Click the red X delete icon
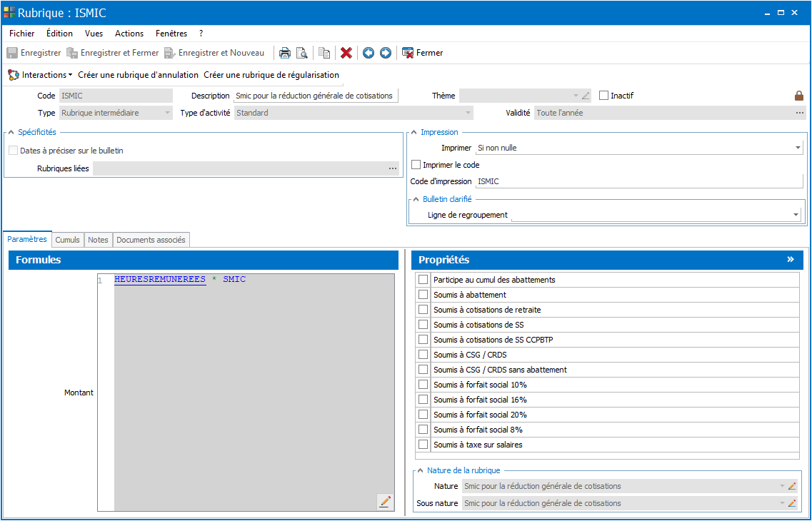This screenshot has width=812, height=521. [x=346, y=53]
